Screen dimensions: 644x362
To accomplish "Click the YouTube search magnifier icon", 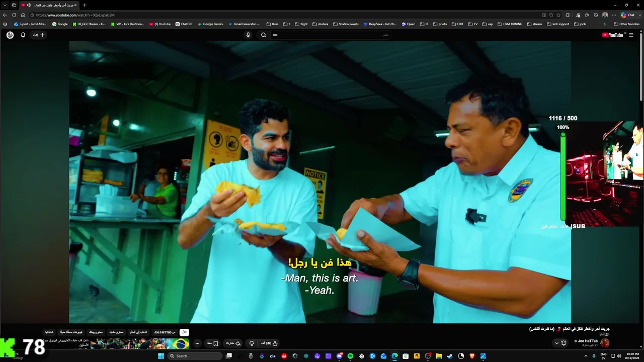I will tap(263, 35).
